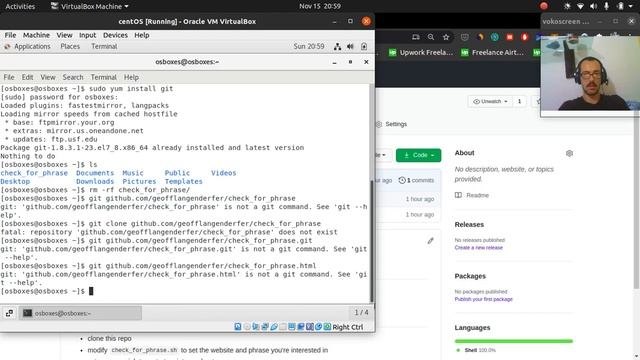Viewport: 640px width, 360px height.
Task: Click the microphone icon in Ubuntu top bar
Action: click(607, 6)
